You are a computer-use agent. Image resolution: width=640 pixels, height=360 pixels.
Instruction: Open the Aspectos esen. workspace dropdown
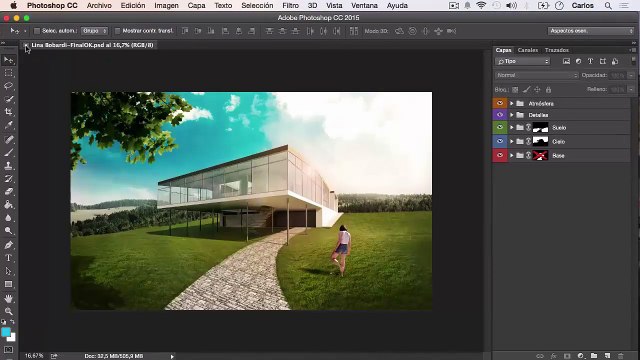coord(591,31)
